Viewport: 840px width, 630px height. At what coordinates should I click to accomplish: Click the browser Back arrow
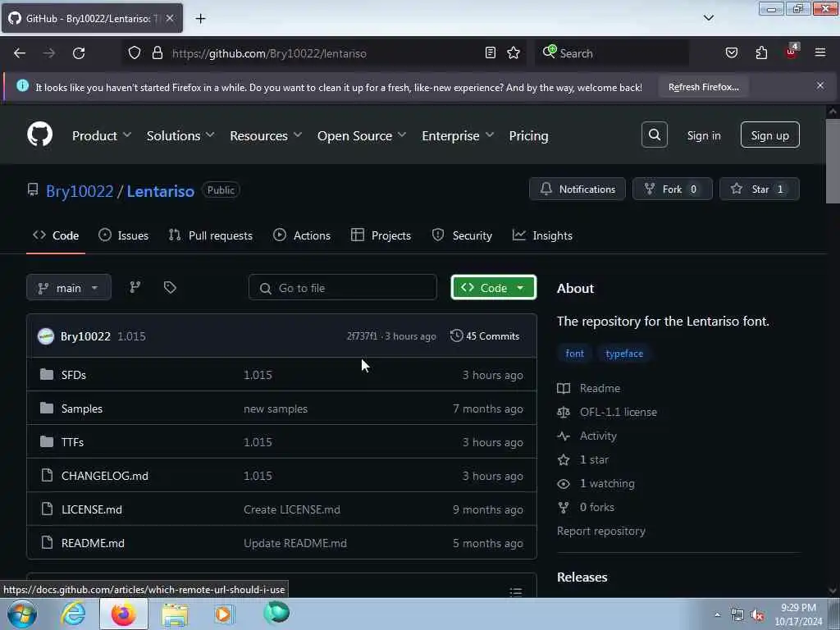click(20, 53)
